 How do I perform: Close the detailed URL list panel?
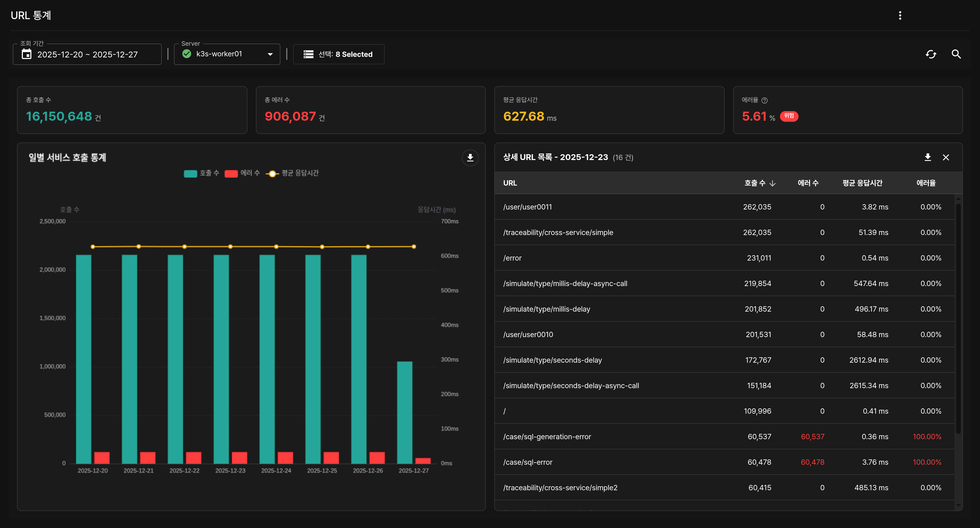tap(946, 157)
